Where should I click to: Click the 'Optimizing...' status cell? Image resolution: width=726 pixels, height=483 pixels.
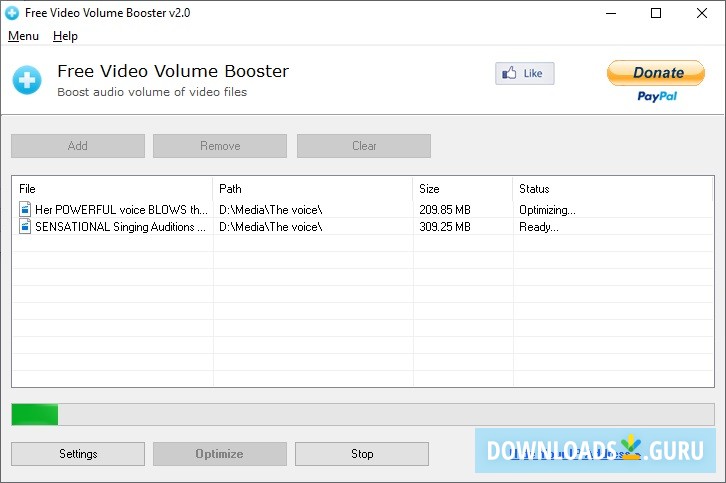tap(547, 210)
